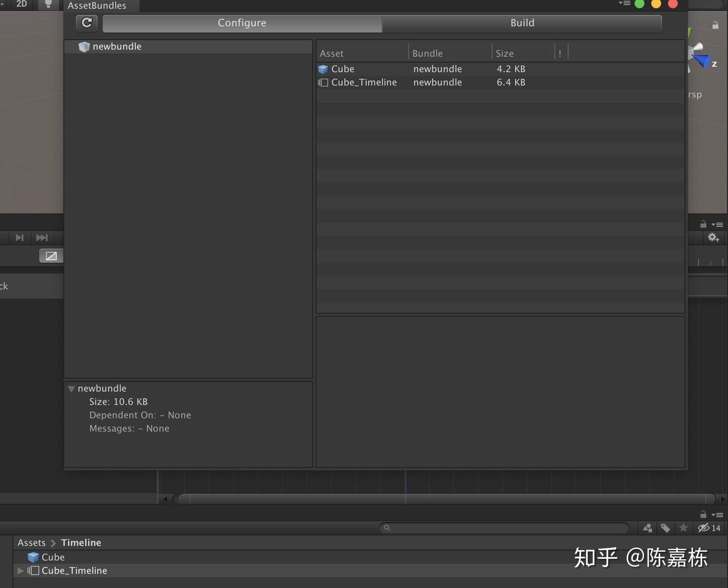Select the favorites star icon in the project toolbar

tap(684, 528)
